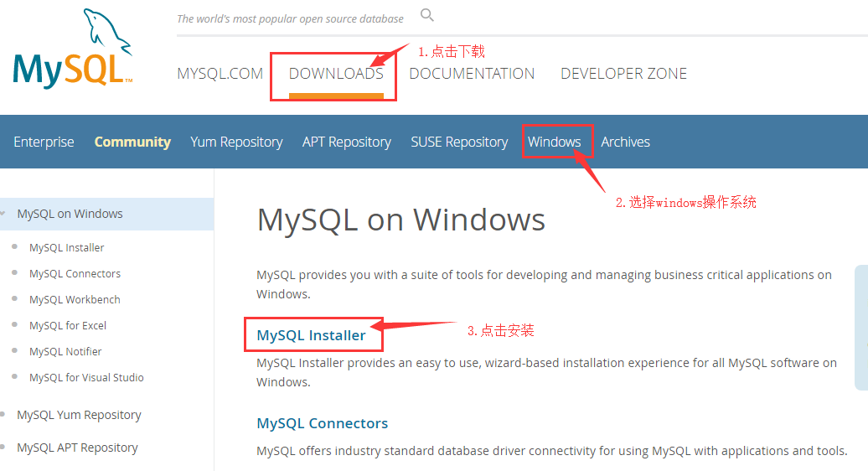Open the MYSQL.COM tab
Image resolution: width=868 pixels, height=471 pixels.
pyautogui.click(x=220, y=74)
